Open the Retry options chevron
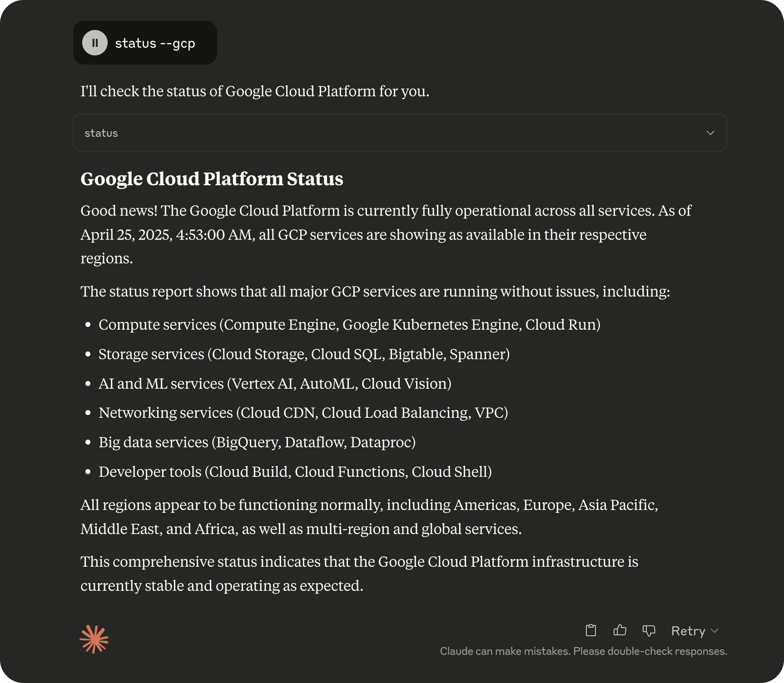Screen dimensions: 784x683 point(714,631)
